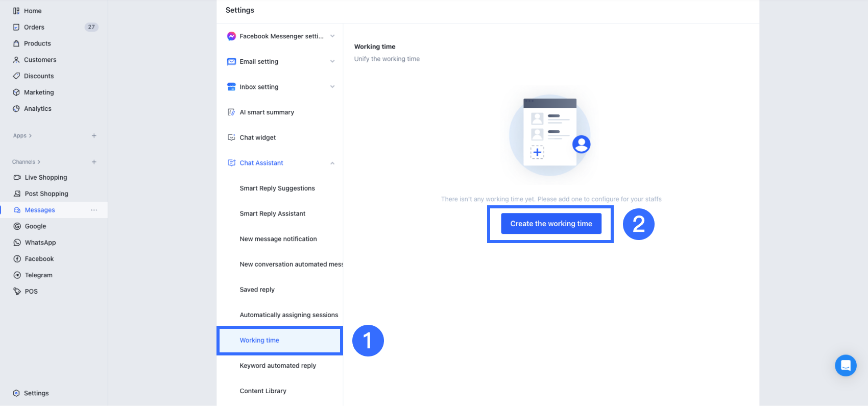Open Keyword automated reply settings
This screenshot has width=868, height=406.
pos(278,366)
